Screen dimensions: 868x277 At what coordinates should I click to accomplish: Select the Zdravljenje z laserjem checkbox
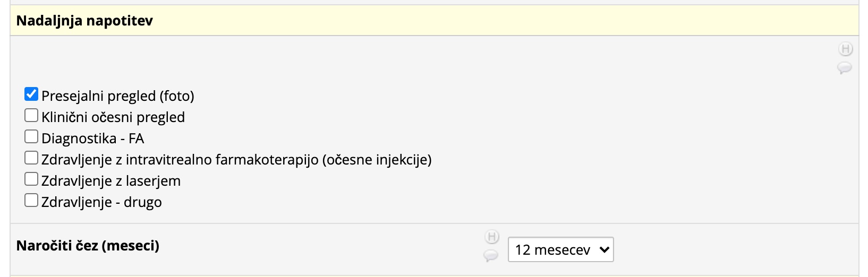click(x=31, y=179)
